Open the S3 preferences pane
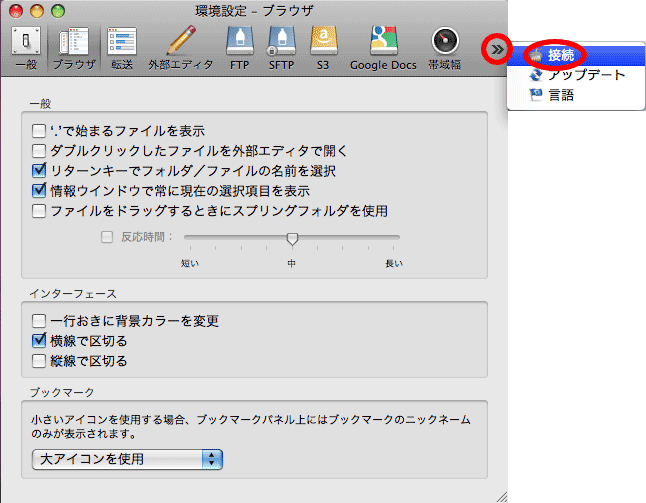 pos(323,48)
